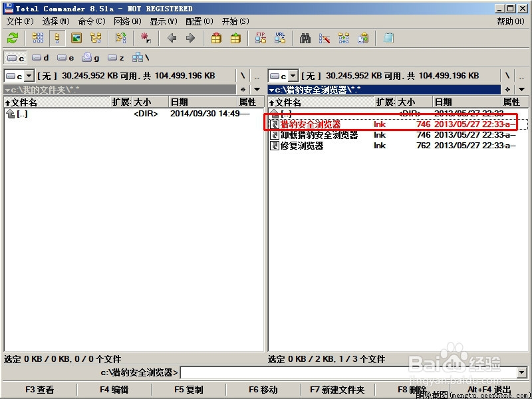Viewport: 532px width, 399px height.
Task: Select optical drive g in drive bar
Action: coord(90,58)
